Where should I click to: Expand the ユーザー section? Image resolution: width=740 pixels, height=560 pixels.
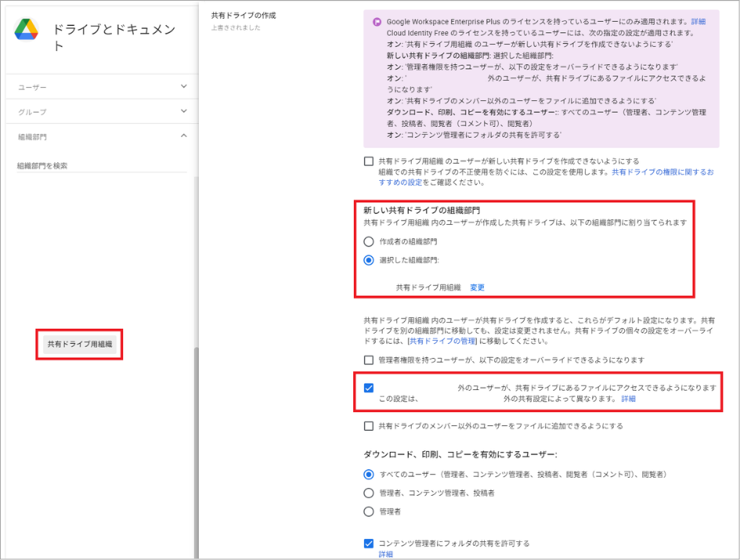103,86
